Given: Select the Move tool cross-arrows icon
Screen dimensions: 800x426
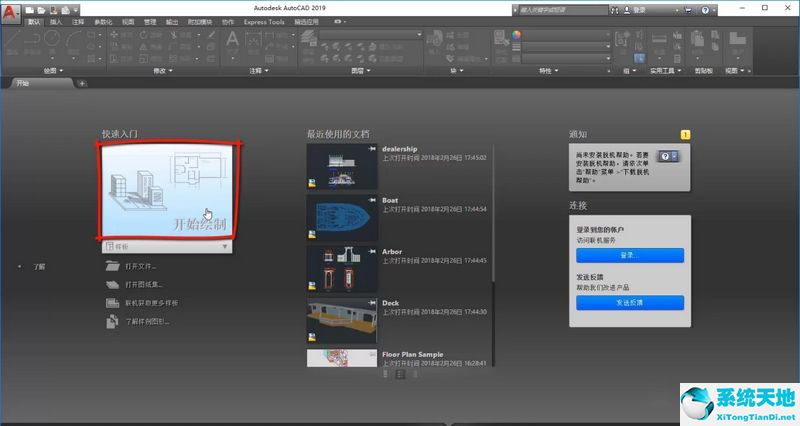Looking at the screenshot, I should 114,35.
